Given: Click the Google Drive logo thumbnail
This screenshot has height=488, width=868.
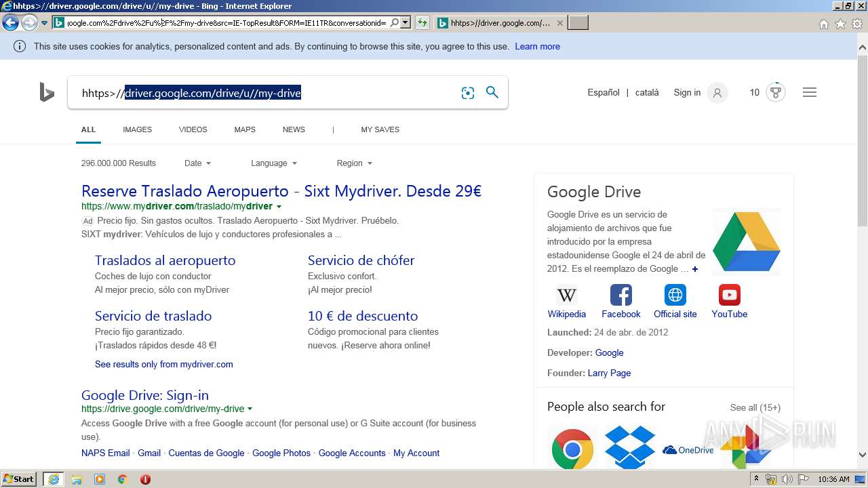Looking at the screenshot, I should [746, 241].
